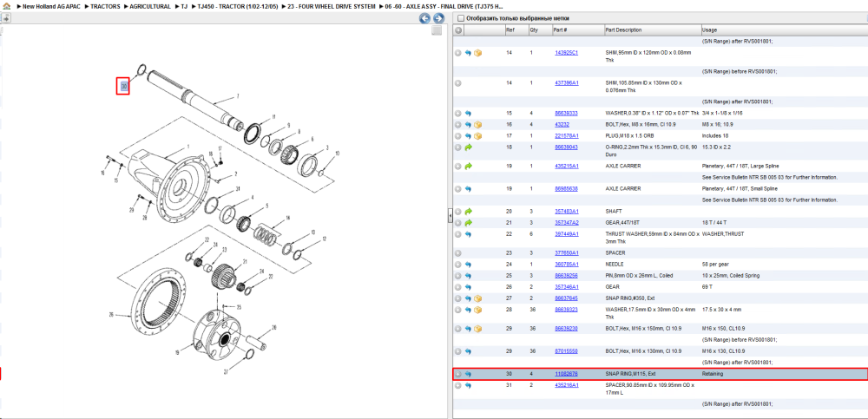
Task: Open 06-60 AXLE ASSY breadcrumb
Action: [x=444, y=7]
